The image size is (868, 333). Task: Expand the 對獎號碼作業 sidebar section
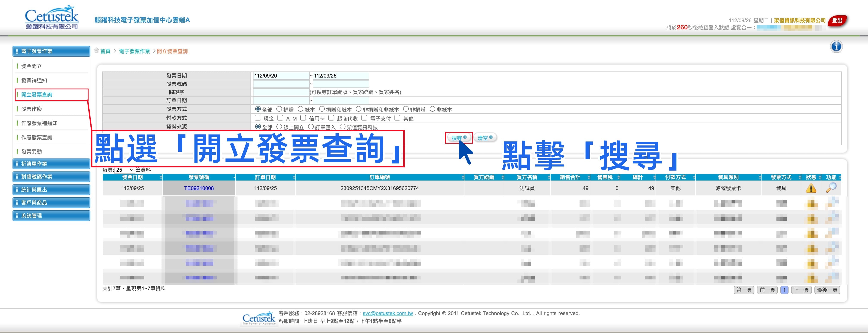point(51,177)
